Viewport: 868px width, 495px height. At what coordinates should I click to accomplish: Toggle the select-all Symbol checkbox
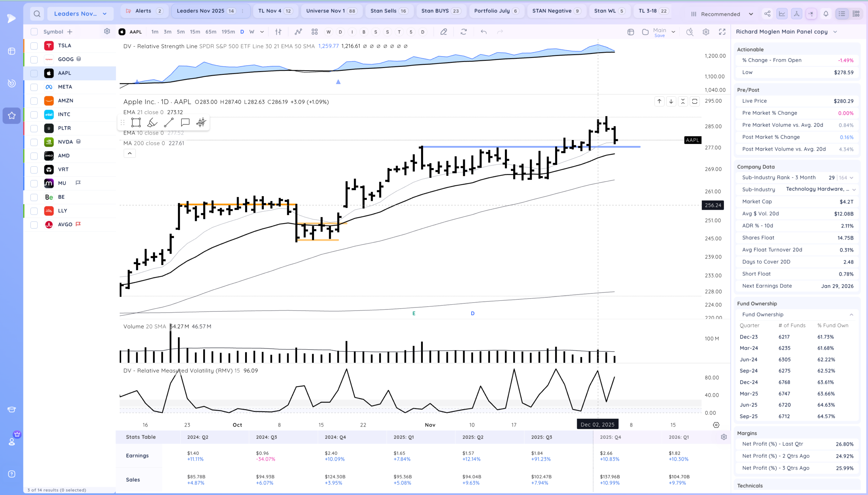[x=34, y=32]
